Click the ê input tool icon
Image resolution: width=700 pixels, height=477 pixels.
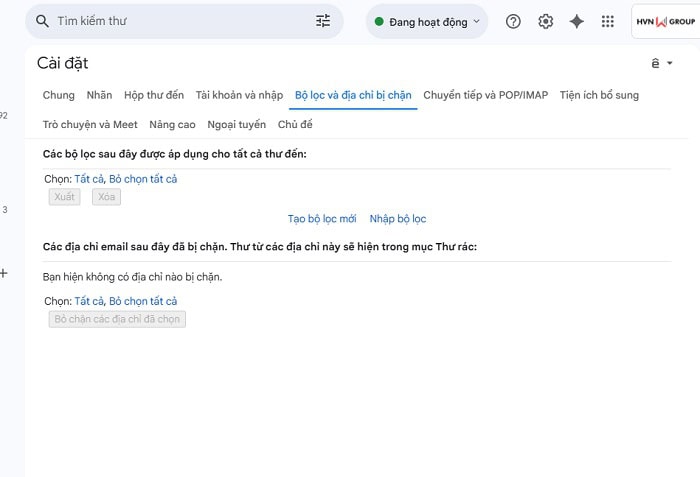(x=655, y=63)
